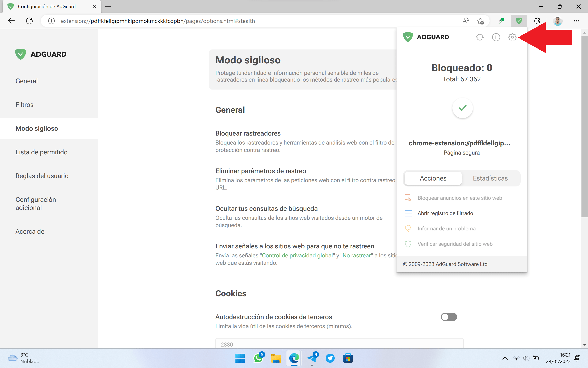
Task: Open Wi-Fi network tray icon
Action: (516, 358)
